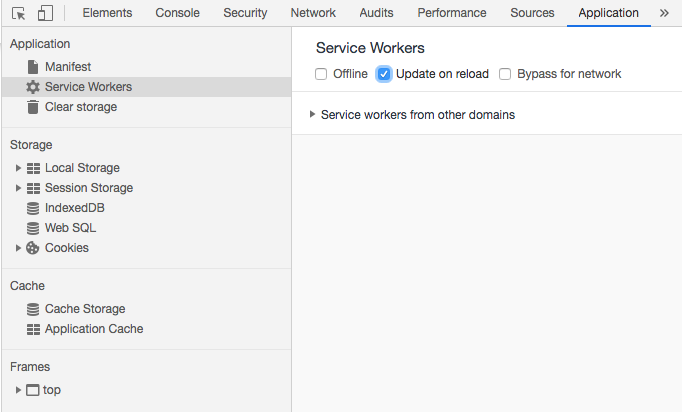Click the IndexedDB database icon
The width and height of the screenshot is (682, 412).
click(33, 208)
